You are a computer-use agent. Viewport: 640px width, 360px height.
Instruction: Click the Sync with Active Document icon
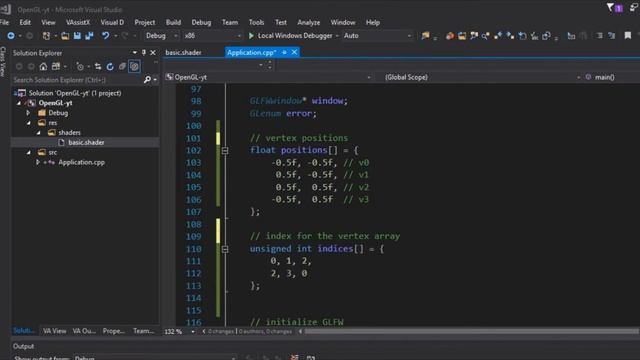point(98,67)
